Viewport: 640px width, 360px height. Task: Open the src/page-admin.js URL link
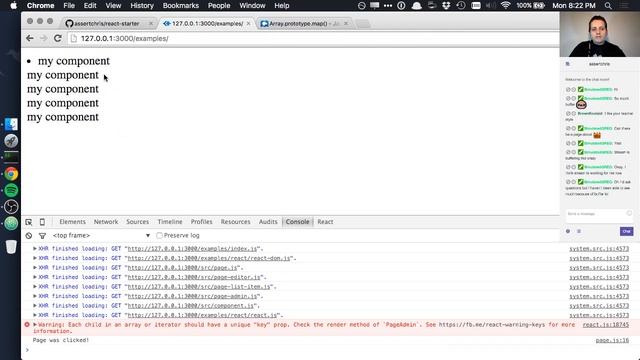pyautogui.click(x=192, y=296)
